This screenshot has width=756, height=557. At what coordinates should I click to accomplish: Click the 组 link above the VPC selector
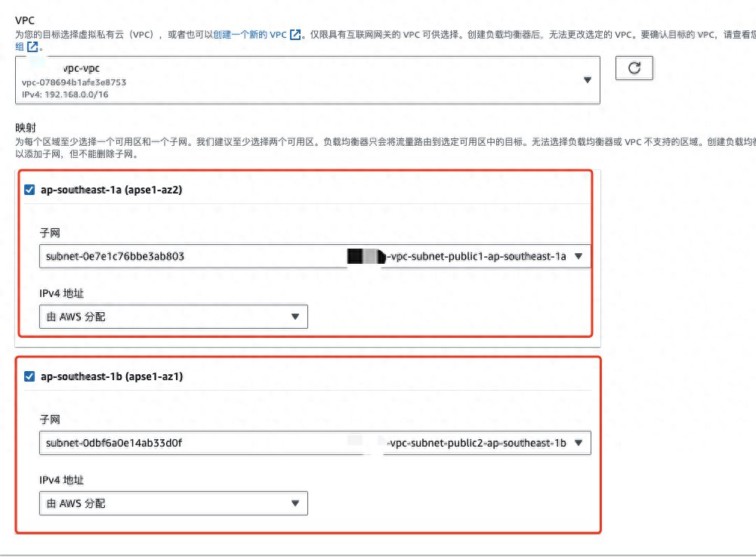(20, 46)
